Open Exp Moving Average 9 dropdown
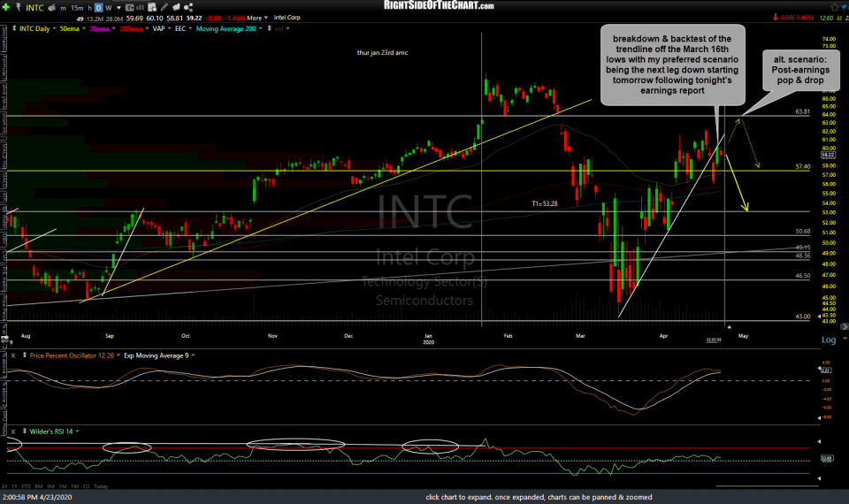This screenshot has width=849, height=504. [194, 355]
